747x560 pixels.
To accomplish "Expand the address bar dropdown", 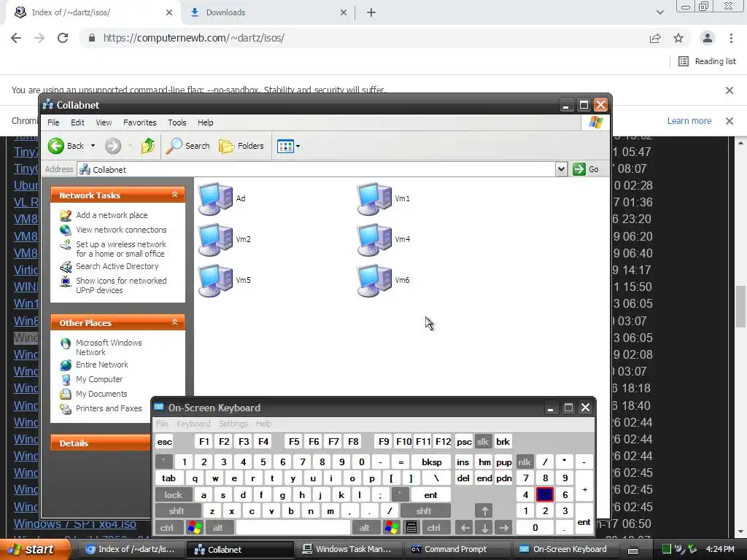I will (561, 169).
